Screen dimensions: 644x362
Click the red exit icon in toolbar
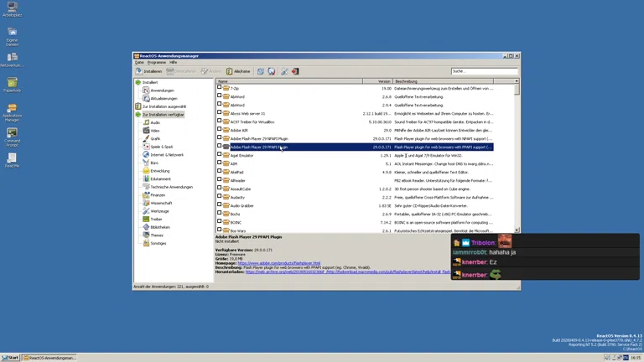tap(295, 71)
